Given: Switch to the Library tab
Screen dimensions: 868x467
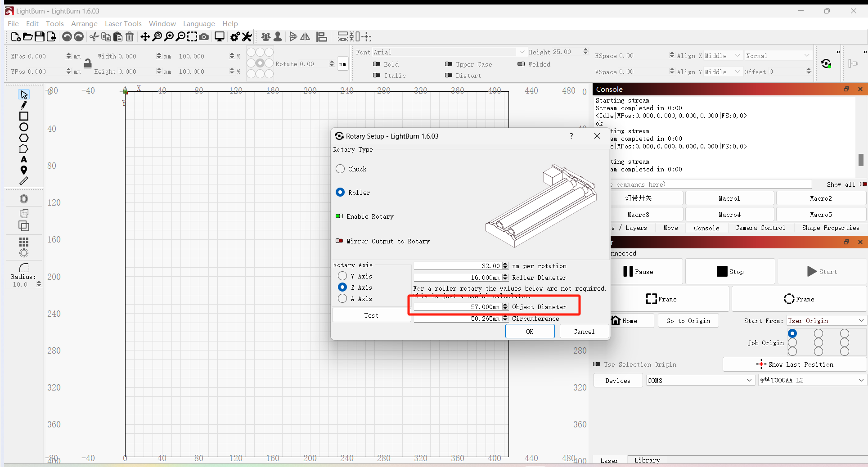Looking at the screenshot, I should (647, 460).
